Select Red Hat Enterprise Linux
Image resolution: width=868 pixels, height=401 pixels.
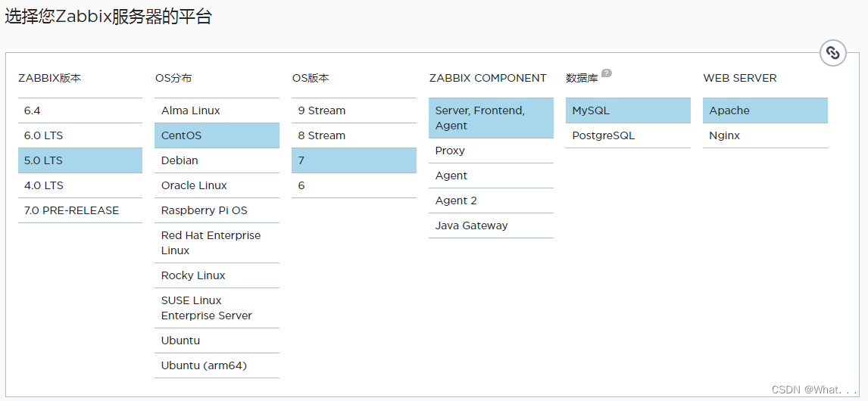[x=217, y=243]
